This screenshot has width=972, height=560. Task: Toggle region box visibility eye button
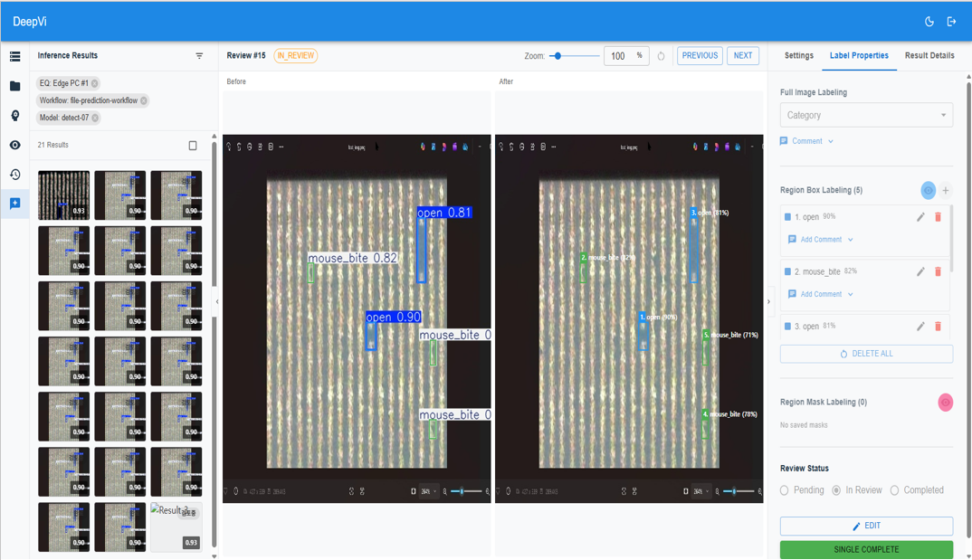pos(928,191)
